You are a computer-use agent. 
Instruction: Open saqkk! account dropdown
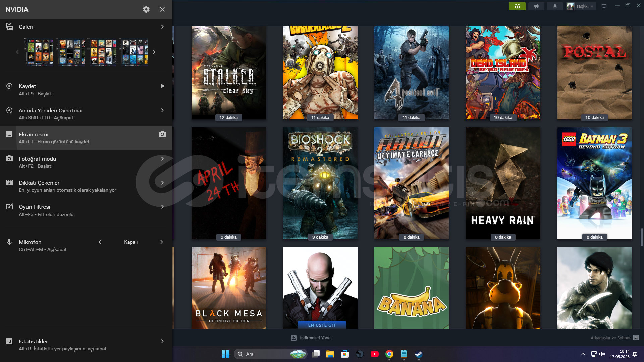tap(581, 6)
